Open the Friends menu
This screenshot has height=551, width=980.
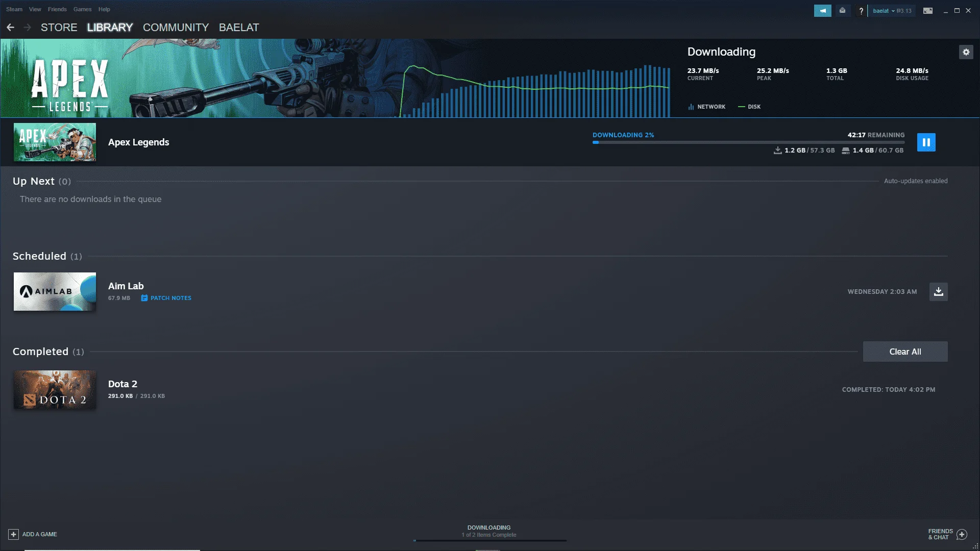(x=57, y=9)
